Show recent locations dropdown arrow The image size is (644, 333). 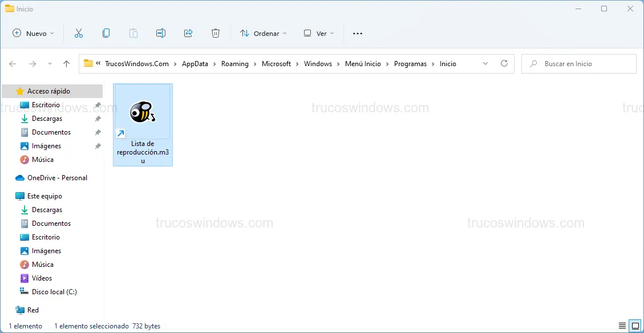tap(50, 64)
